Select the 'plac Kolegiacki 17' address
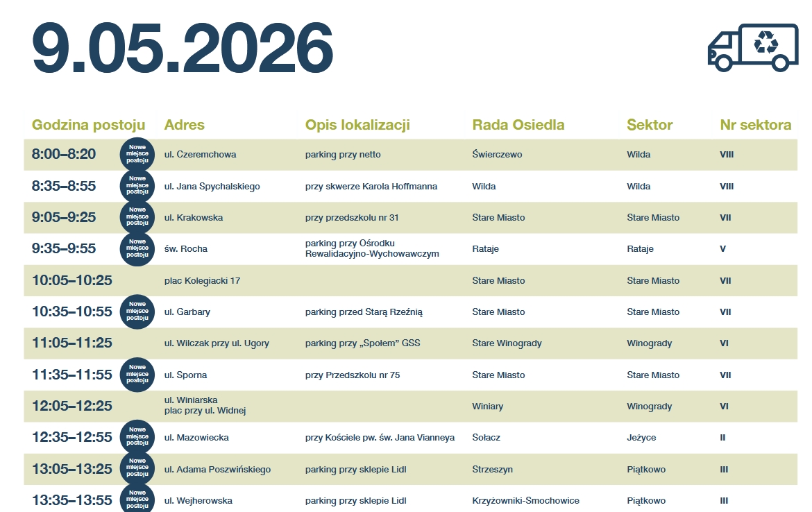812x512 pixels. pyautogui.click(x=202, y=281)
